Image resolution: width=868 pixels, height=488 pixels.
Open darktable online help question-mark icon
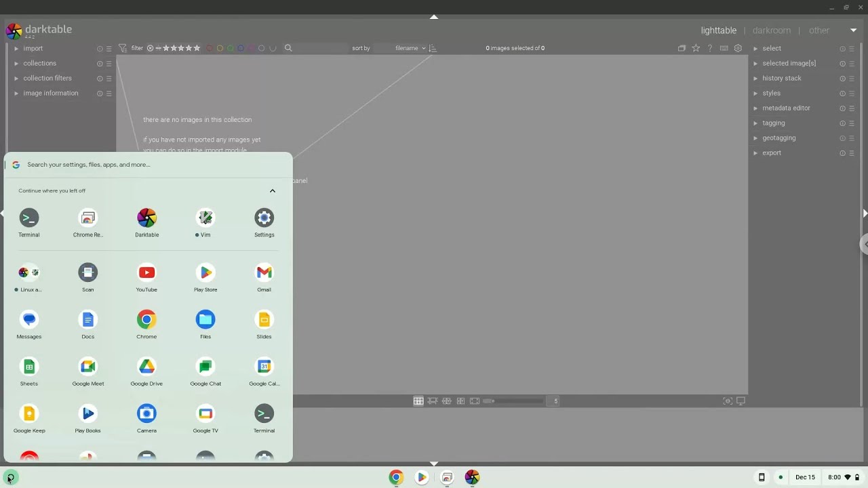coord(710,48)
